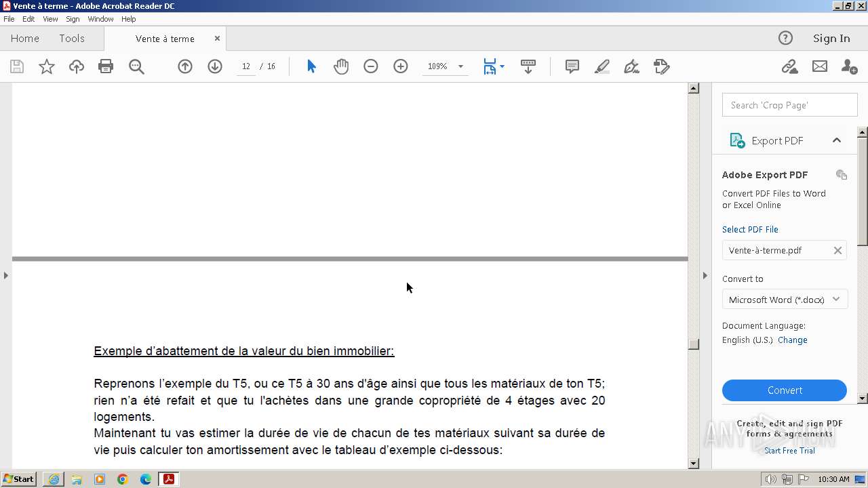The image size is (868, 488).
Task: Click Select PDF File link
Action: point(750,229)
